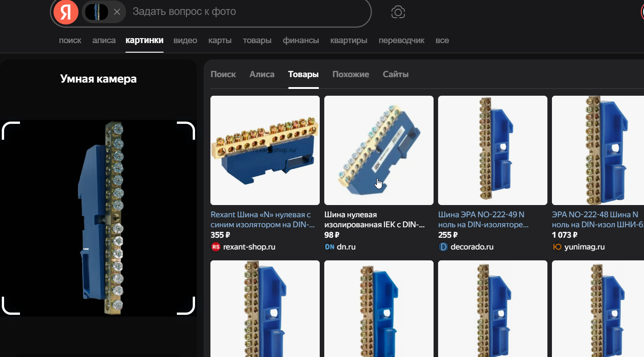Click the 255 ₽ price
644x357 pixels.
click(448, 235)
